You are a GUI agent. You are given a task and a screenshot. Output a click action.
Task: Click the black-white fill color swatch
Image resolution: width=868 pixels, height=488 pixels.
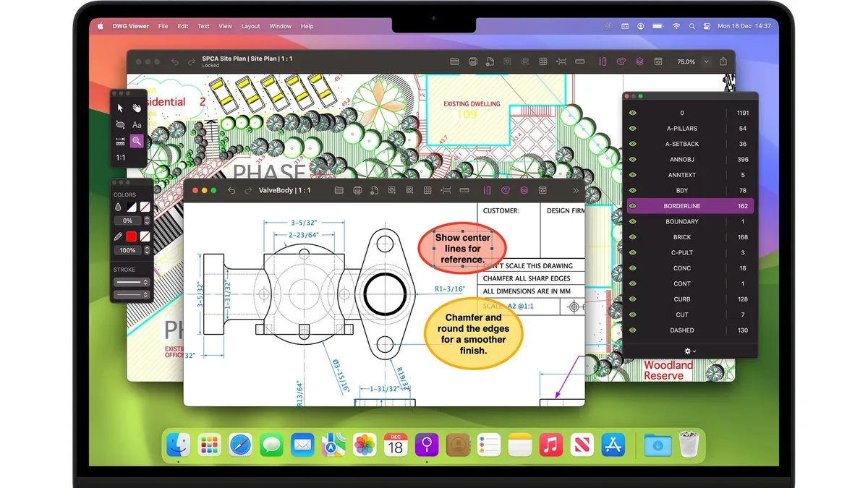[132, 207]
